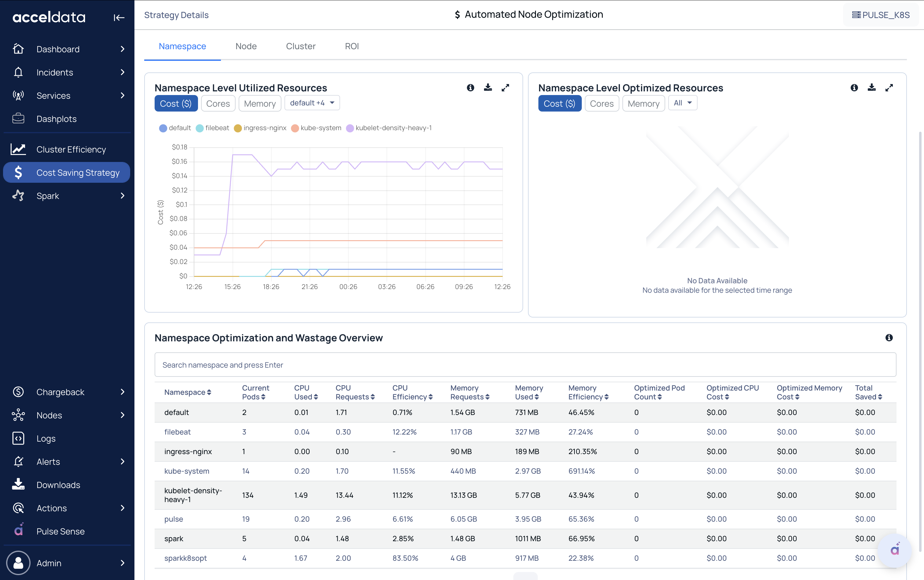
Task: Toggle the kube-system series in the legend
Action: tap(316, 128)
